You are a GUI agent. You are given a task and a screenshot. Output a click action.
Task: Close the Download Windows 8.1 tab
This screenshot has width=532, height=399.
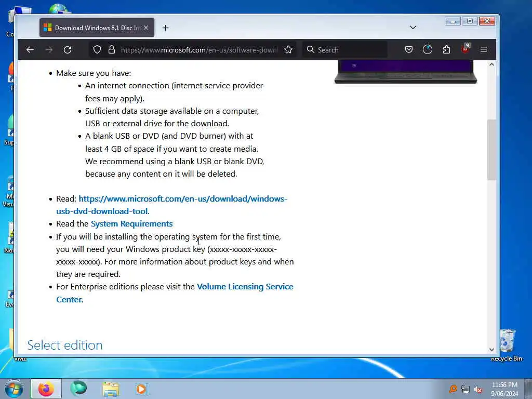(146, 28)
